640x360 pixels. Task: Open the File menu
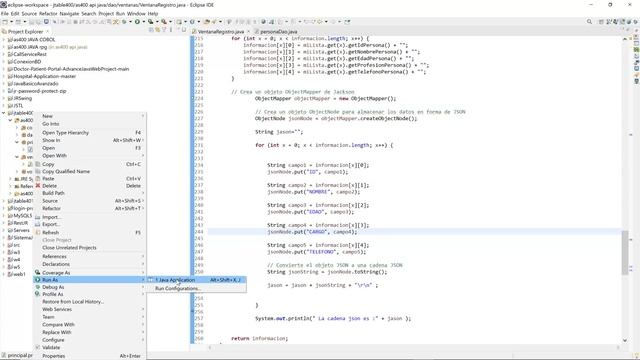click(x=4, y=13)
